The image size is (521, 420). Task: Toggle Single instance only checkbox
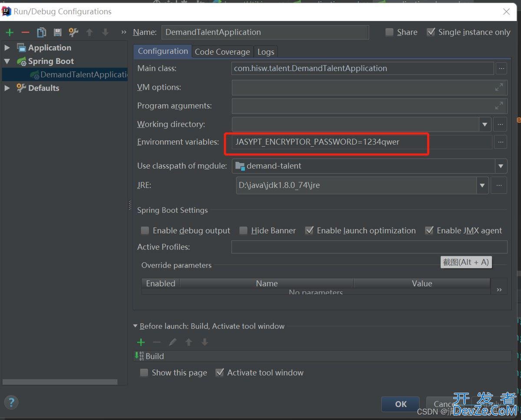click(431, 32)
